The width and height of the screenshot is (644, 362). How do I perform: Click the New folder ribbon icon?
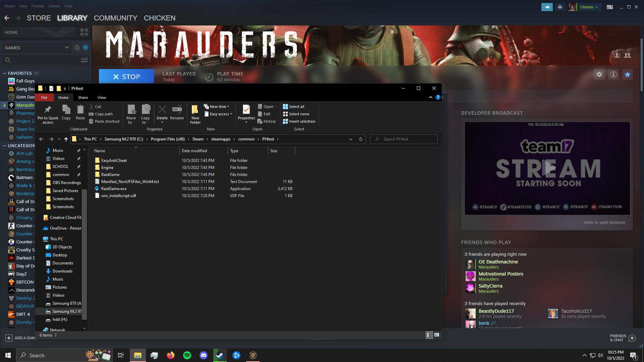click(195, 110)
